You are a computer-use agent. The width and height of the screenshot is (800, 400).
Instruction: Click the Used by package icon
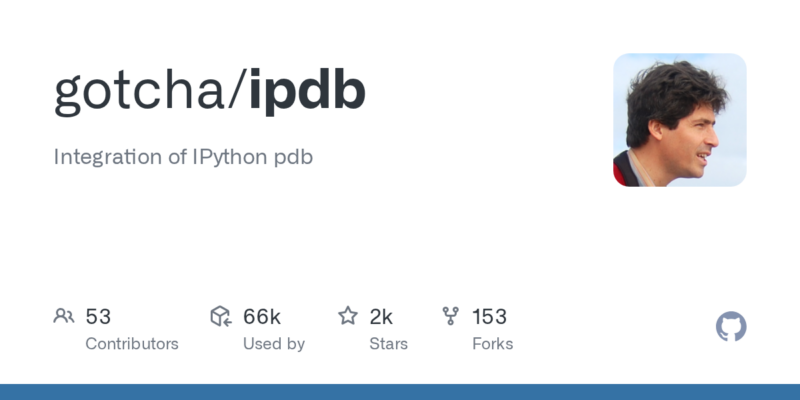[221, 317]
